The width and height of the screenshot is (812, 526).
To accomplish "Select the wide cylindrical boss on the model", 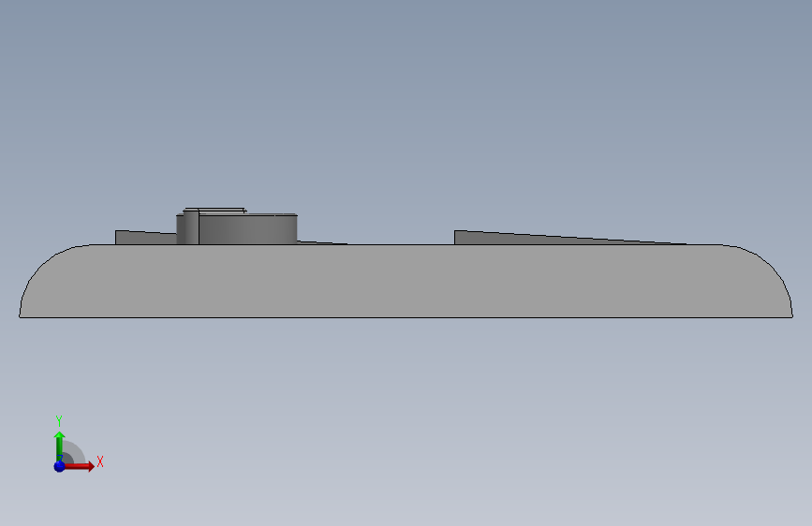I will 247,228.
